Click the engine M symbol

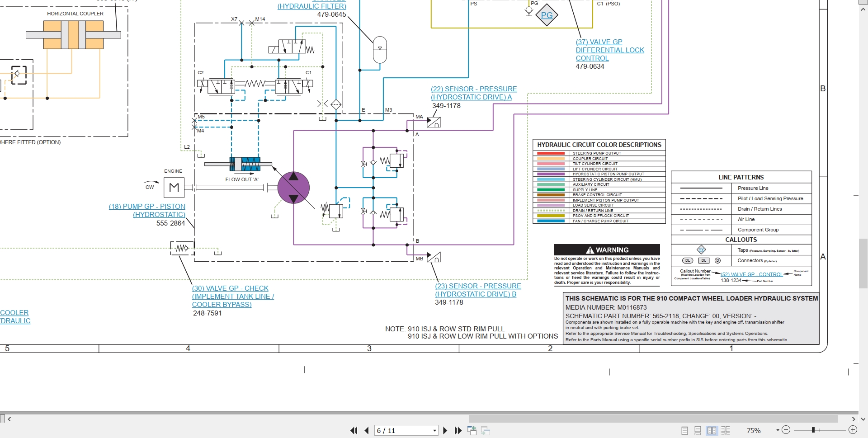coord(174,188)
